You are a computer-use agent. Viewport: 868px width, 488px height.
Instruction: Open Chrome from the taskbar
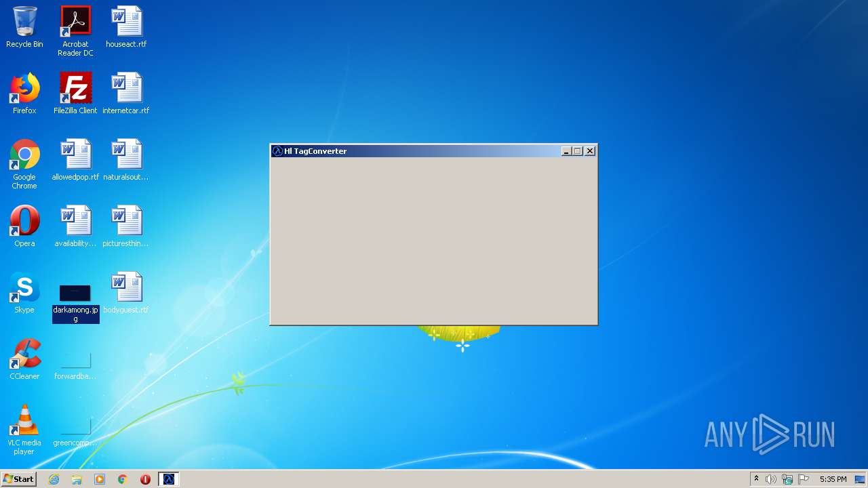coord(123,479)
